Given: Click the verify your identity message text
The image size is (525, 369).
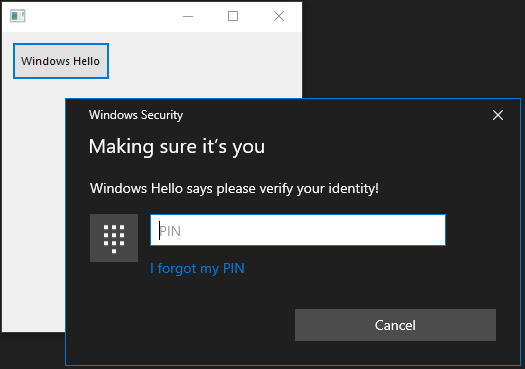Looking at the screenshot, I should [234, 189].
